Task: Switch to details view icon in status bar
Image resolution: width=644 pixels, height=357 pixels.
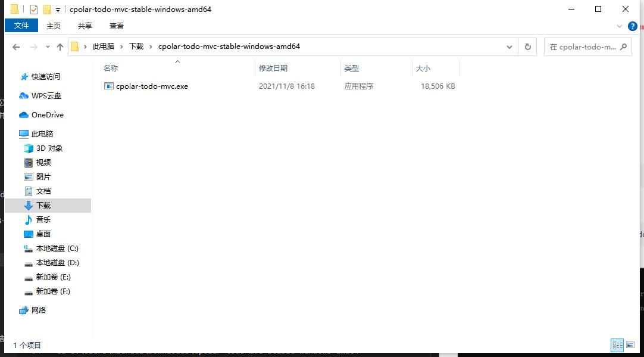Action: [617, 345]
